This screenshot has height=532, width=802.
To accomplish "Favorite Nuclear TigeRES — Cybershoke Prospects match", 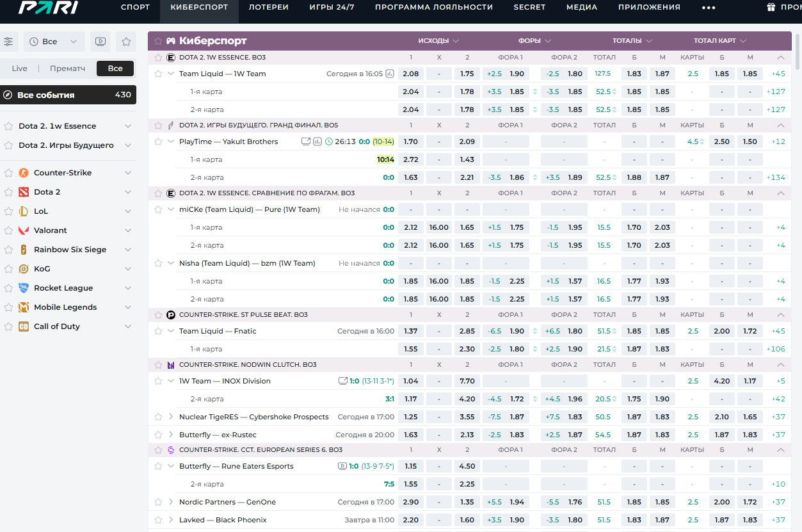I will click(158, 417).
